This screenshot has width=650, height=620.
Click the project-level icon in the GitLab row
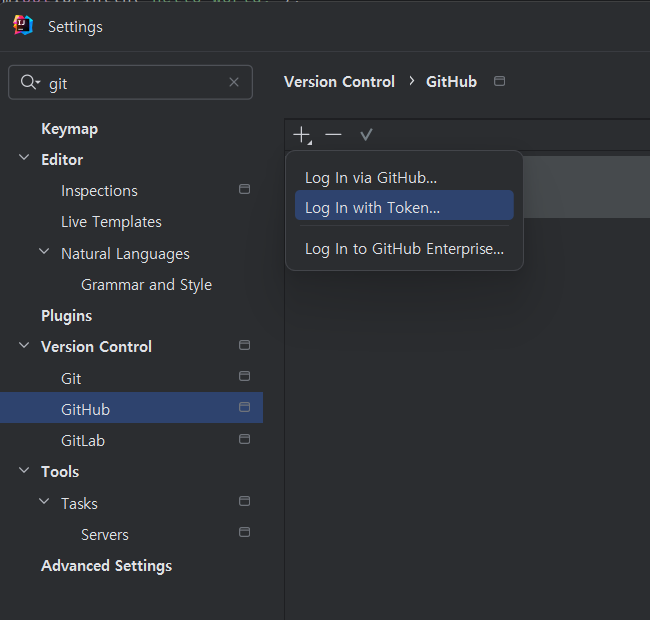[x=245, y=439]
